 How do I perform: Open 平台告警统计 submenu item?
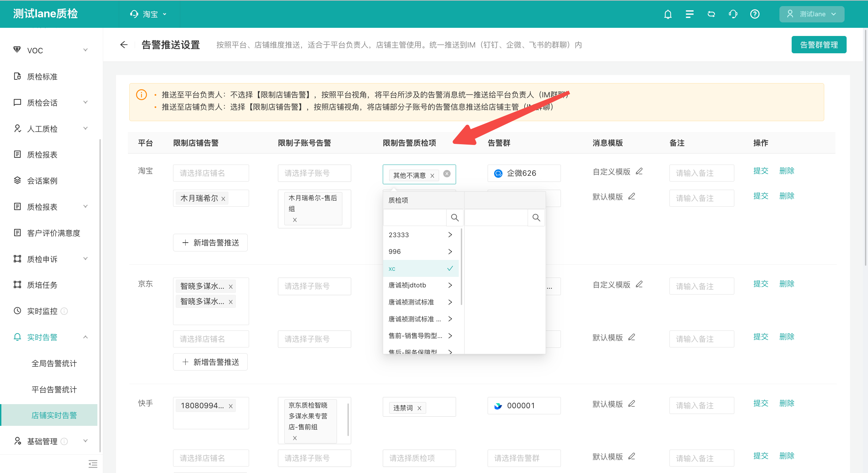tap(54, 389)
